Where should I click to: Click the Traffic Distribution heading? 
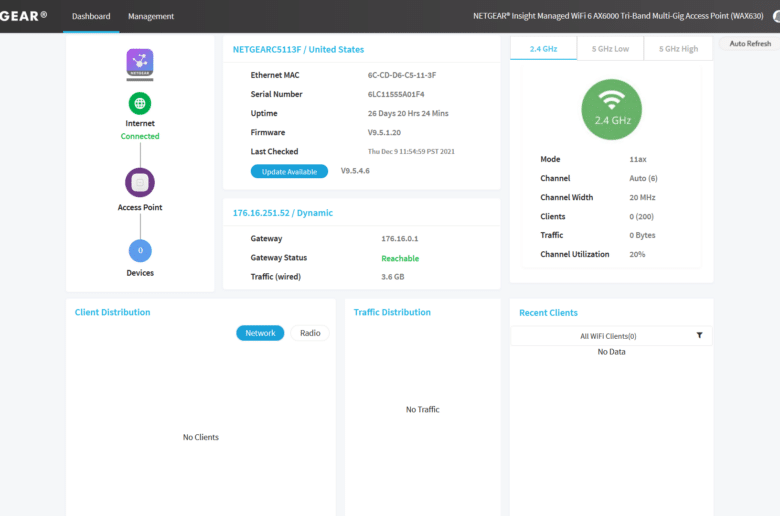point(392,312)
